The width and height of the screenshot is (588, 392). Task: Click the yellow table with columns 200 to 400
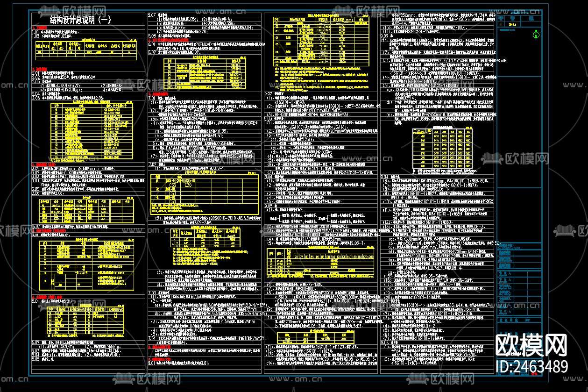[x=443, y=150]
